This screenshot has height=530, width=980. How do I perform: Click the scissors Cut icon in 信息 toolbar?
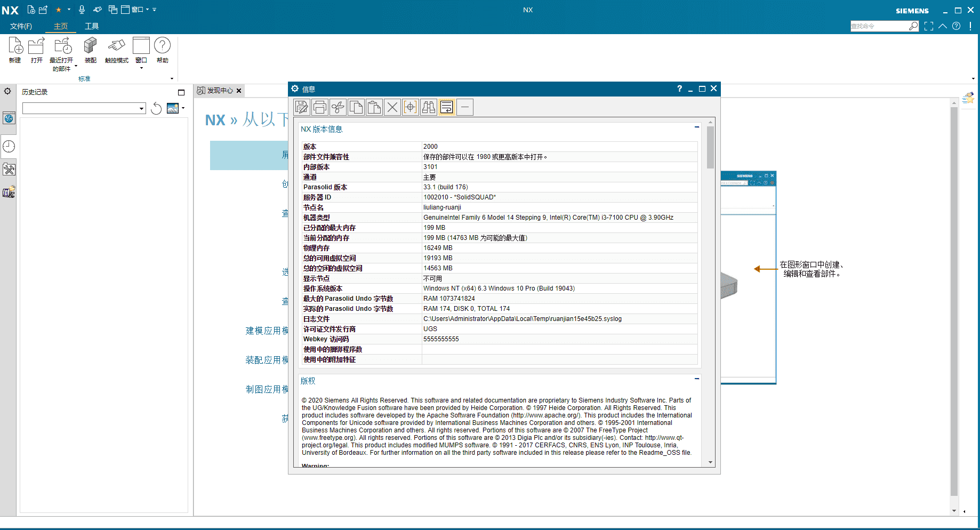(x=338, y=108)
